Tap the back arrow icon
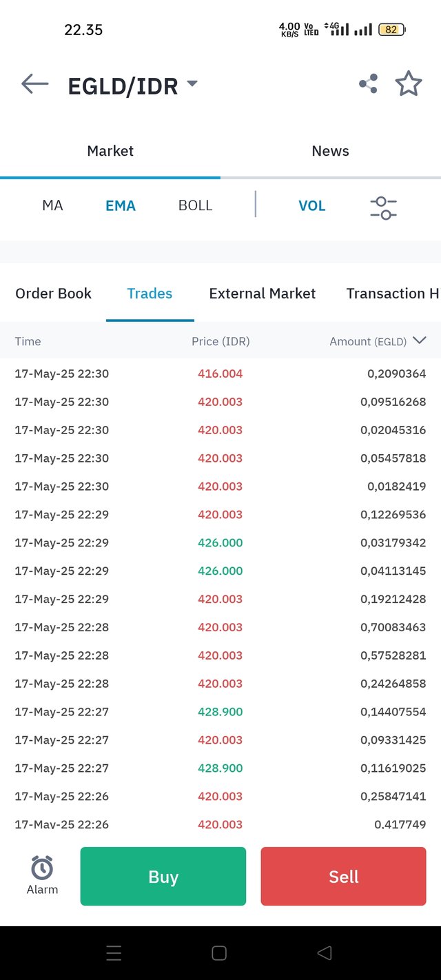This screenshot has height=980, width=441. [35, 84]
